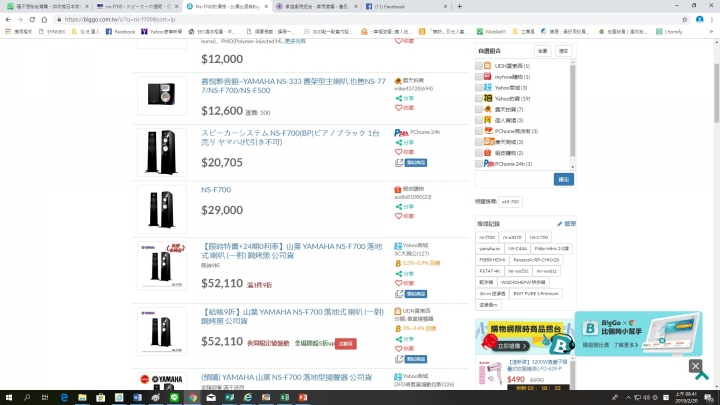Check the PChome商店街 (3) filter checkbox
Image resolution: width=720 pixels, height=405 pixels.
click(x=479, y=131)
